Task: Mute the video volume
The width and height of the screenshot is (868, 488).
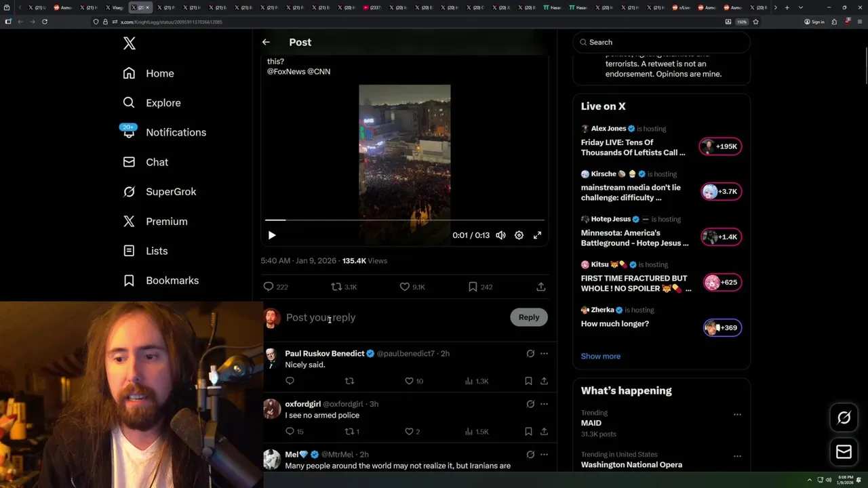Action: [500, 235]
